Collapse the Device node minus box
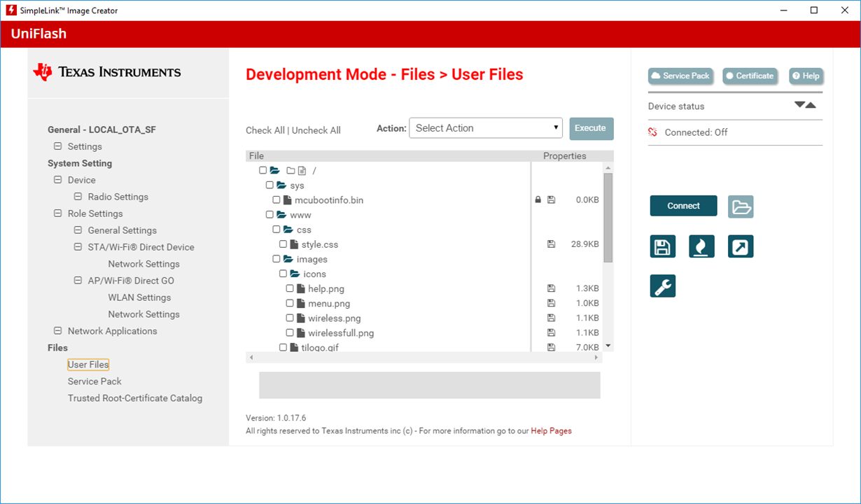 tap(58, 180)
